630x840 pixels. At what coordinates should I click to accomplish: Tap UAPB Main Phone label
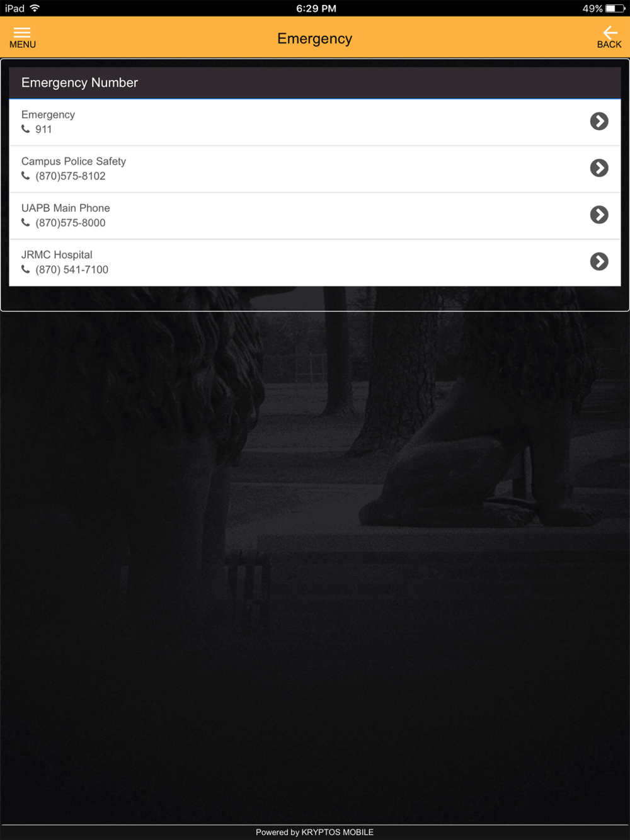coord(66,208)
